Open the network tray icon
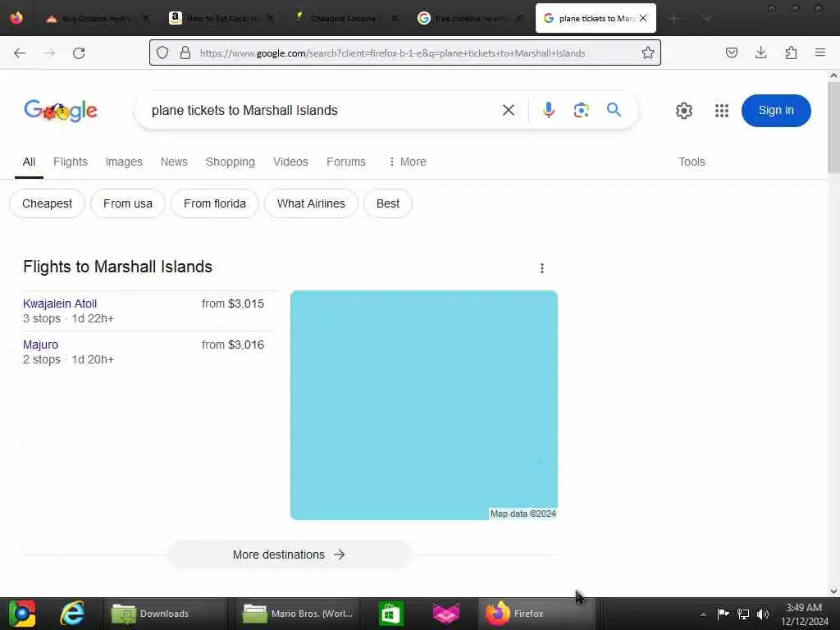Image resolution: width=840 pixels, height=630 pixels. 743,614
